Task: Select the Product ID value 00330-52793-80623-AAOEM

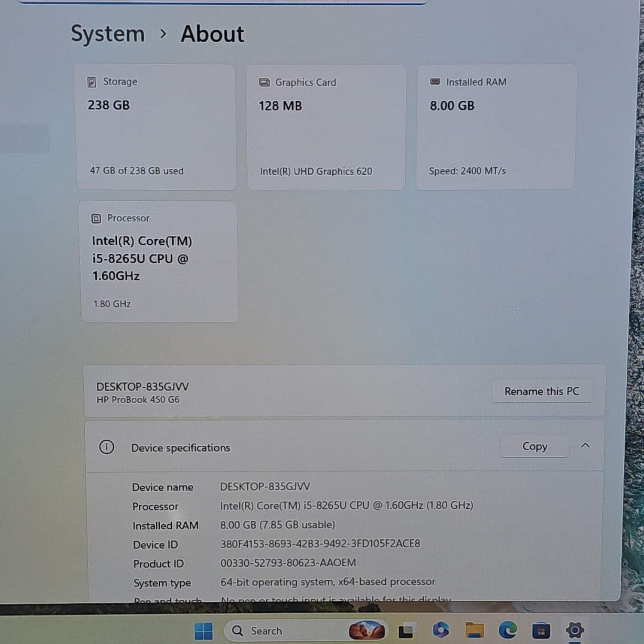Action: point(288,562)
